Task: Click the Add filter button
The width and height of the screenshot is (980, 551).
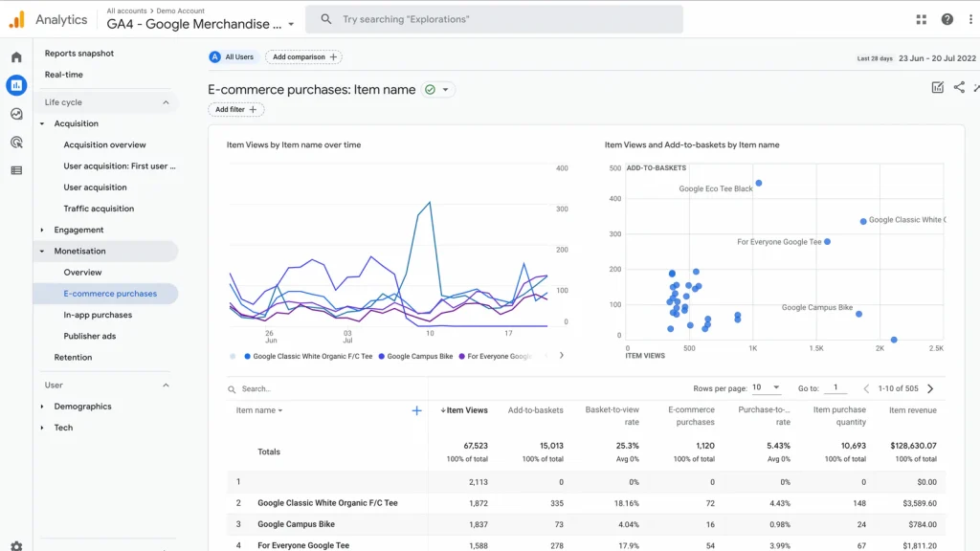Action: (235, 109)
